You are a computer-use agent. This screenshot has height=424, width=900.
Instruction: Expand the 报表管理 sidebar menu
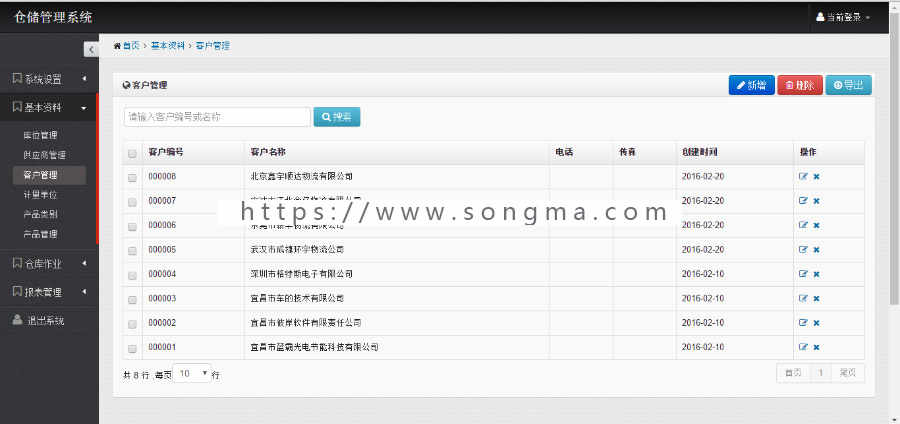click(x=49, y=291)
